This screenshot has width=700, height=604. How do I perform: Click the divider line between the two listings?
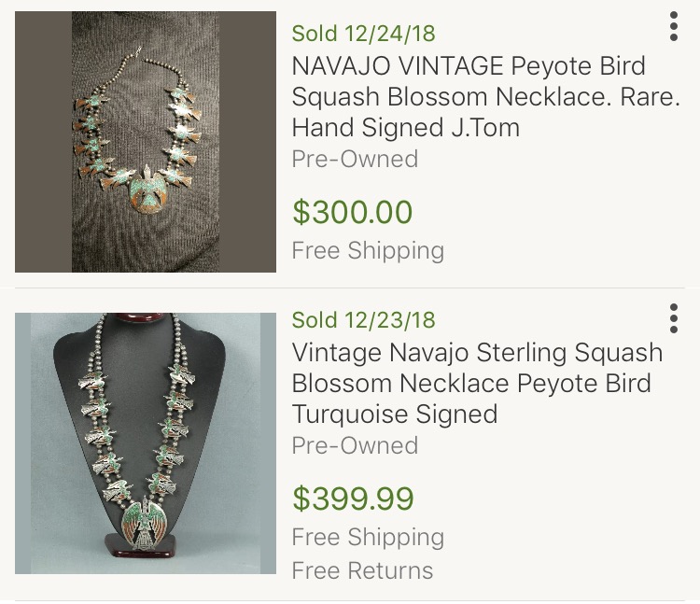click(x=357, y=288)
